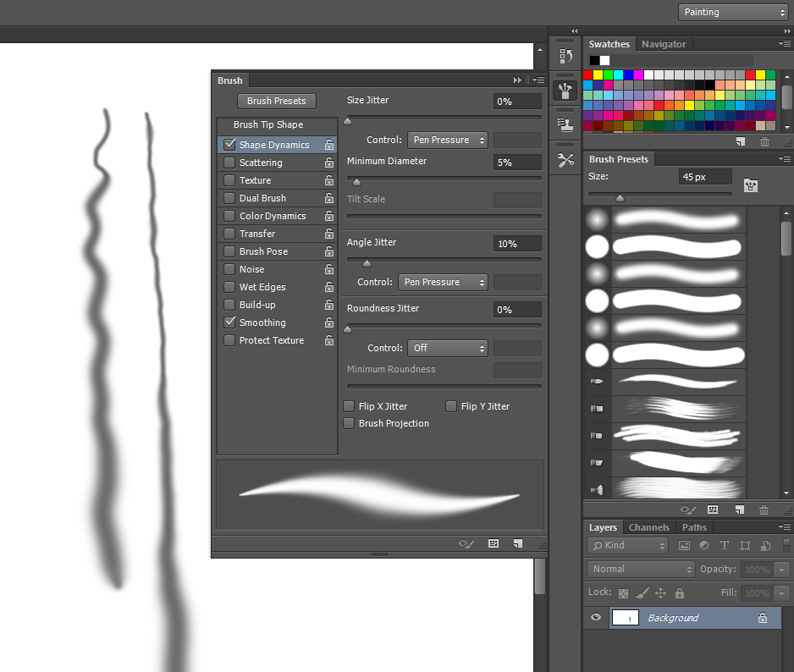Open the Tool Presets wrench icon
Image resolution: width=794 pixels, height=672 pixels.
565,159
